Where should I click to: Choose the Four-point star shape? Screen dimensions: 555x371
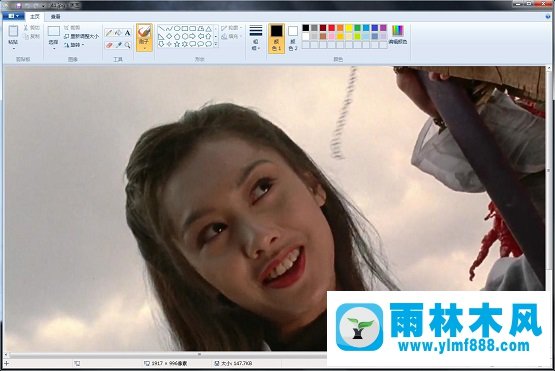click(169, 44)
